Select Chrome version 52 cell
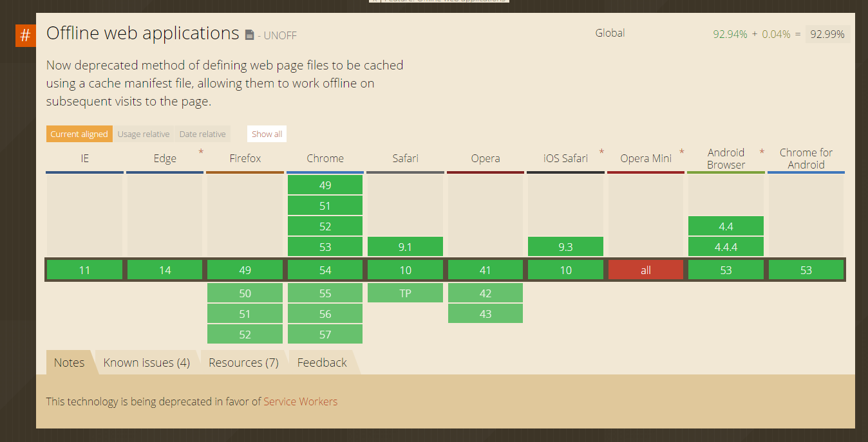 coord(325,226)
